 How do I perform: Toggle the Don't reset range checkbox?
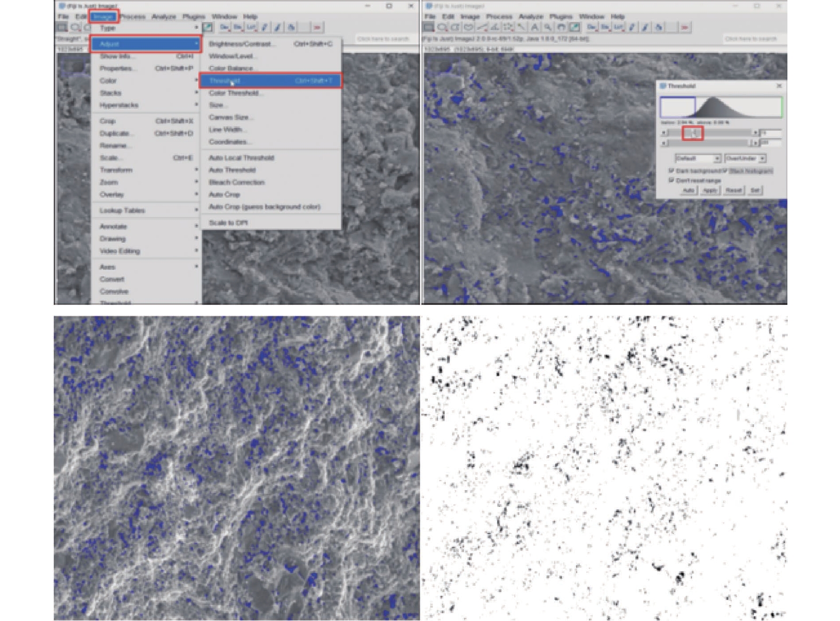pos(671,181)
